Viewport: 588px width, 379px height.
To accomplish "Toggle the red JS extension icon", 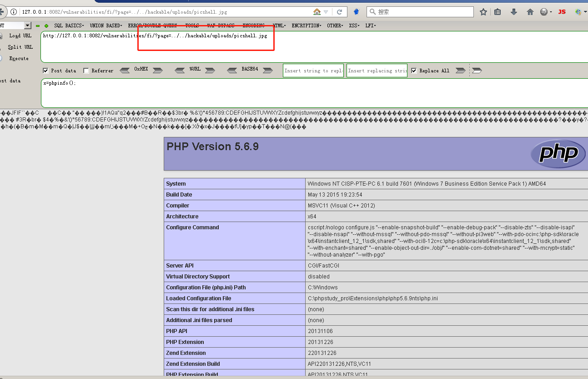I will (562, 12).
